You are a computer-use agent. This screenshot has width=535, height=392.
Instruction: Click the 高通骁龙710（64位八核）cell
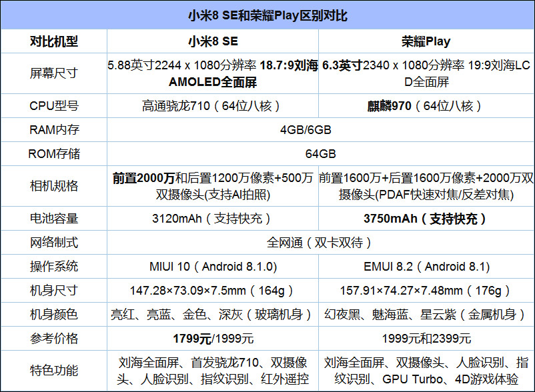[213, 106]
